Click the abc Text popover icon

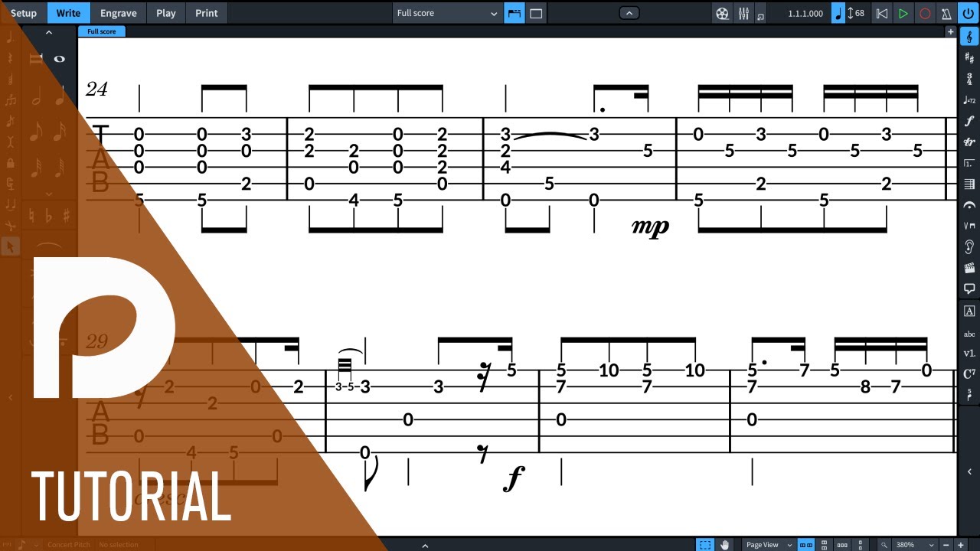click(969, 334)
